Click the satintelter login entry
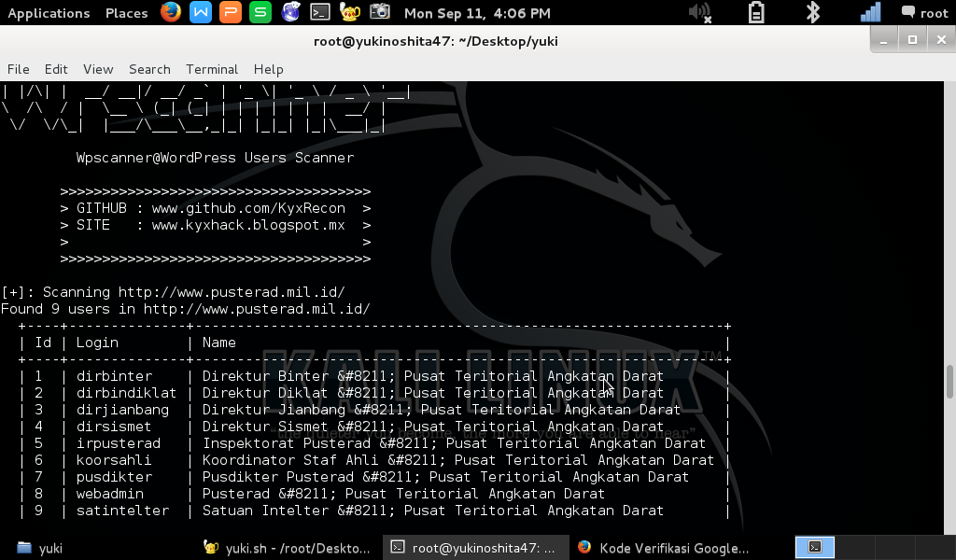The width and height of the screenshot is (956, 560). pos(122,511)
